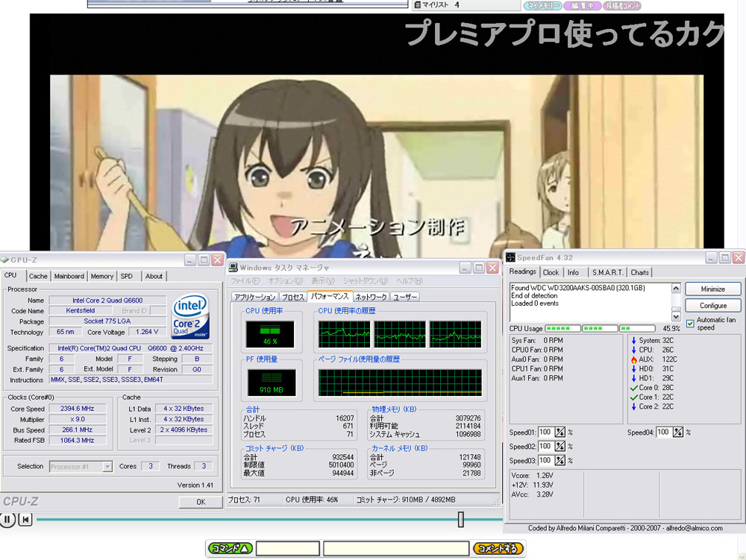
Task: Open ファイル(F) menu in Task Manager
Action: pyautogui.click(x=245, y=281)
